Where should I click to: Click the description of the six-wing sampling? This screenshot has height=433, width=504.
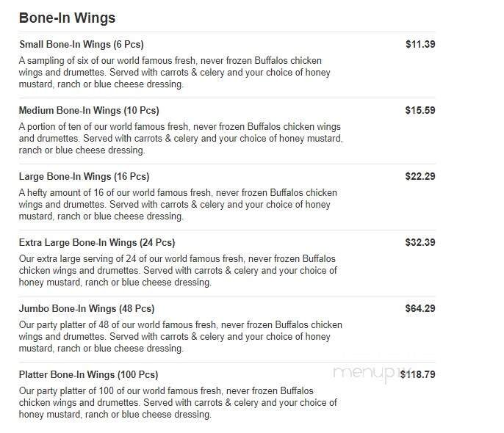174,72
